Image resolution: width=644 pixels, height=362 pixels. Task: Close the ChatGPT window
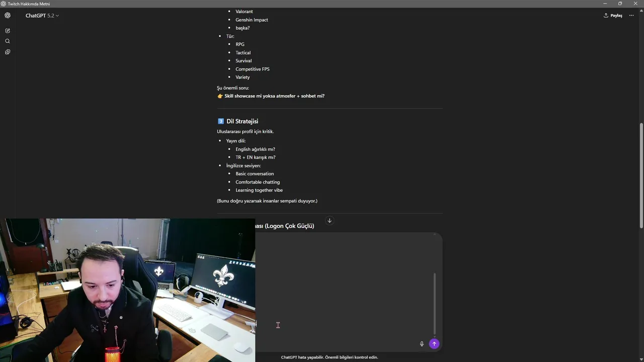(635, 4)
